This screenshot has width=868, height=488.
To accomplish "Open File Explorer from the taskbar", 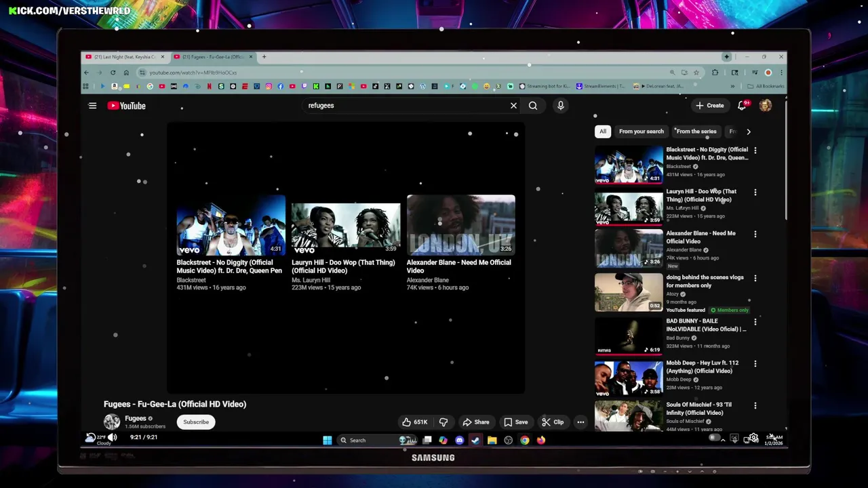I will point(492,441).
